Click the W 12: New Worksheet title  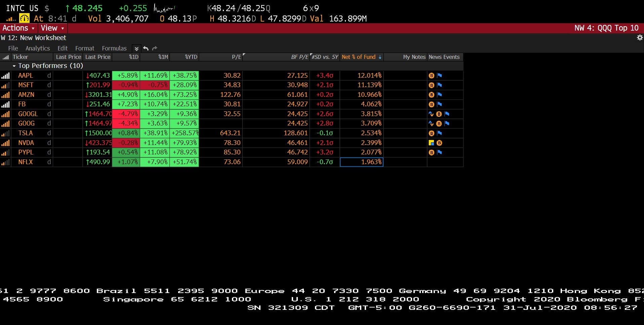(34, 38)
